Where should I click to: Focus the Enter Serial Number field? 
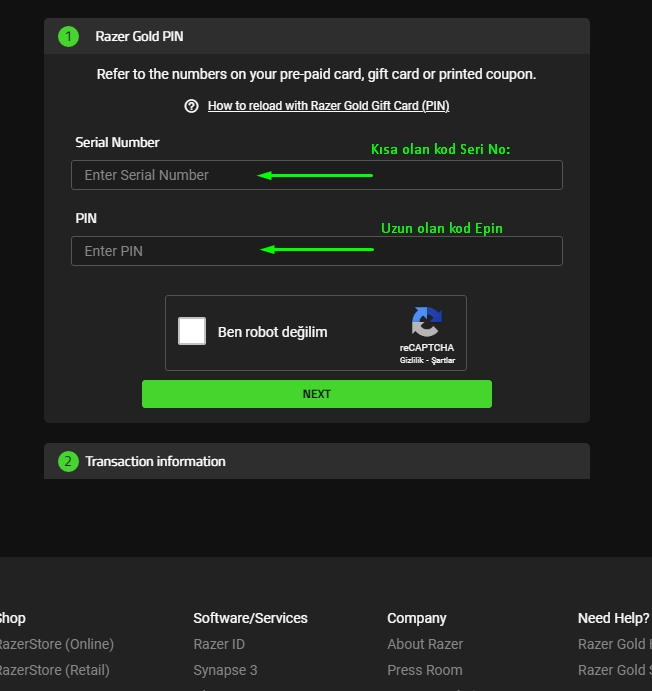(x=317, y=175)
